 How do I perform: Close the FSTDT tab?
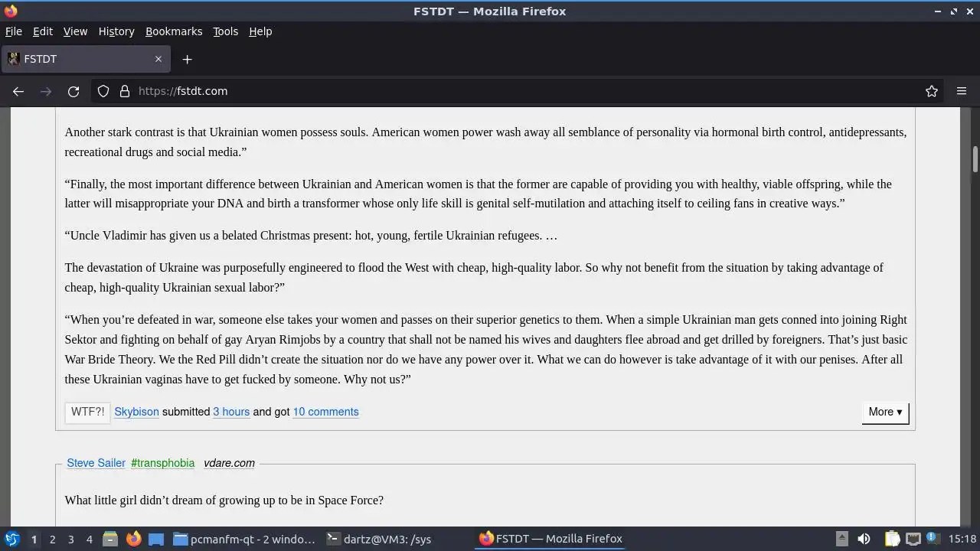[x=158, y=59]
